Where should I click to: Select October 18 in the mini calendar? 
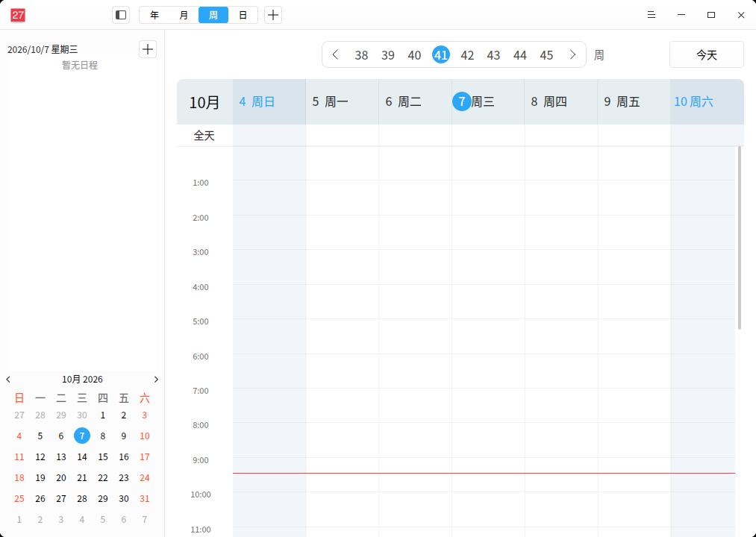[19, 478]
